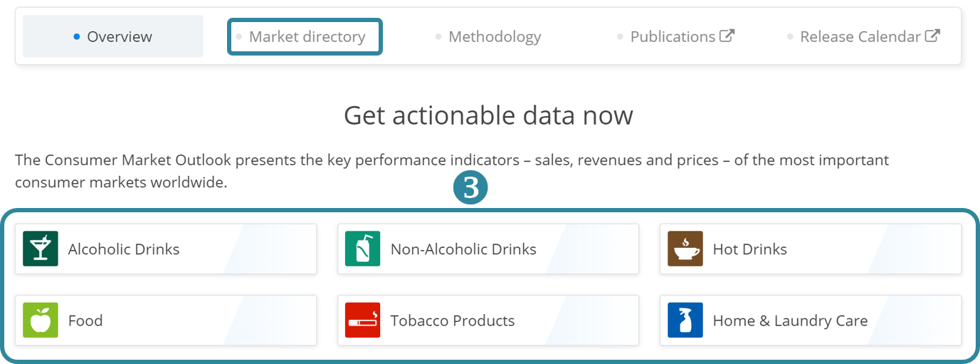980x364 pixels.
Task: Click the numbered 3 circle marker
Action: click(470, 189)
